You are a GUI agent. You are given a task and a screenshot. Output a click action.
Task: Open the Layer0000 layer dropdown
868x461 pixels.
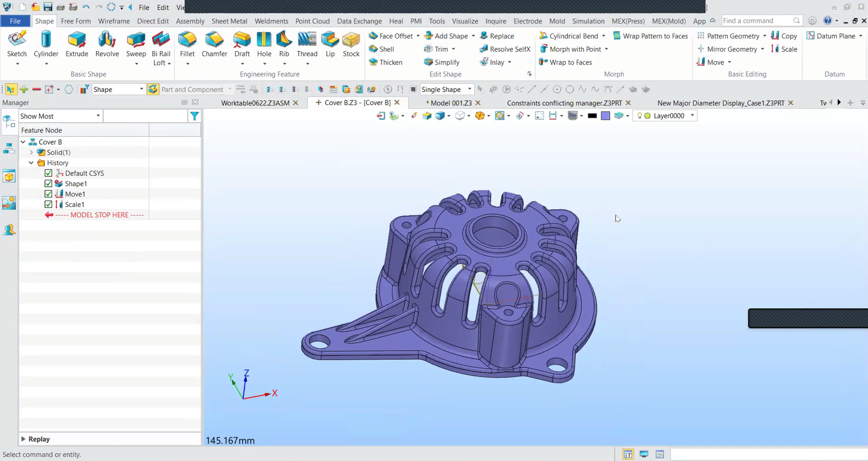[692, 115]
